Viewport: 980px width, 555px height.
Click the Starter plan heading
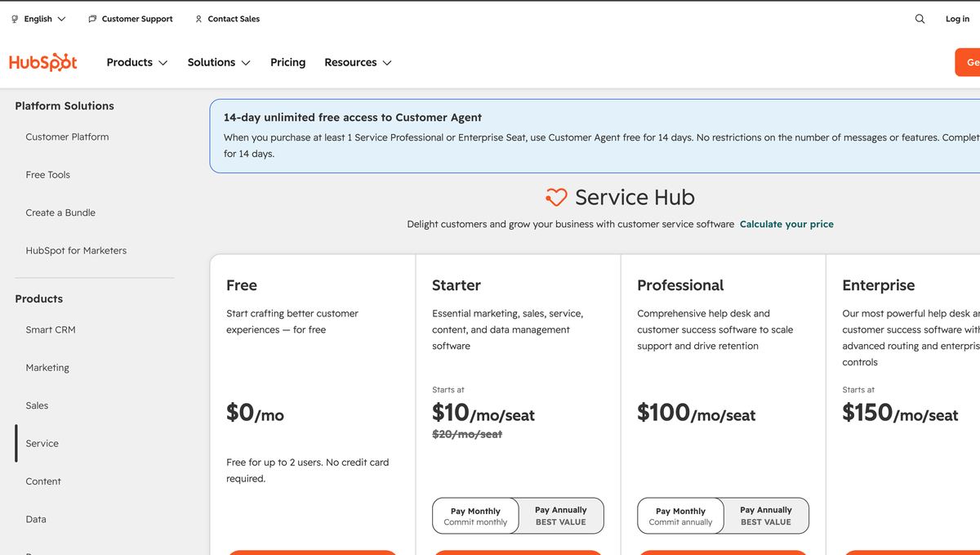(x=457, y=285)
